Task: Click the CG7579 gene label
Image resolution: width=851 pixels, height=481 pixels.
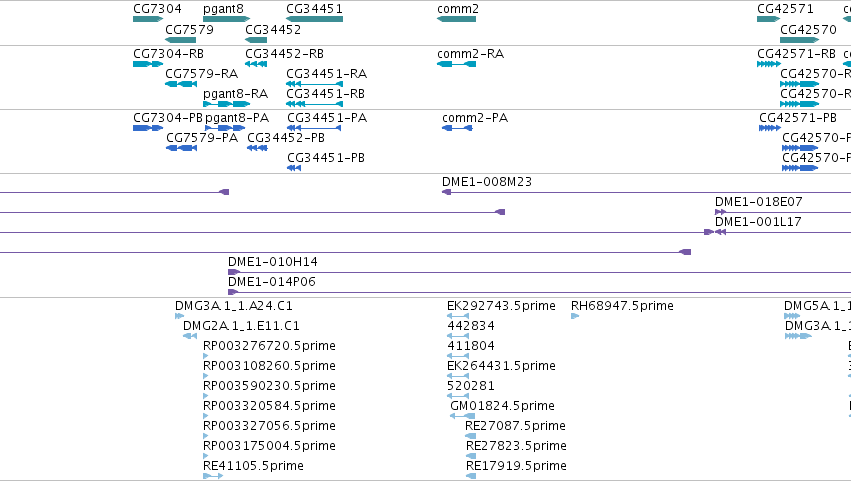Action: [189, 29]
